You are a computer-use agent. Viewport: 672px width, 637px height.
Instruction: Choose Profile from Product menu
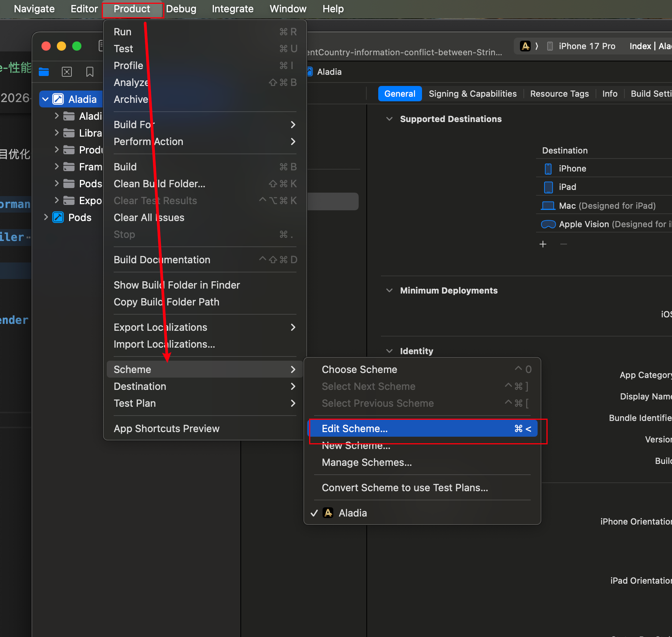[205, 66]
